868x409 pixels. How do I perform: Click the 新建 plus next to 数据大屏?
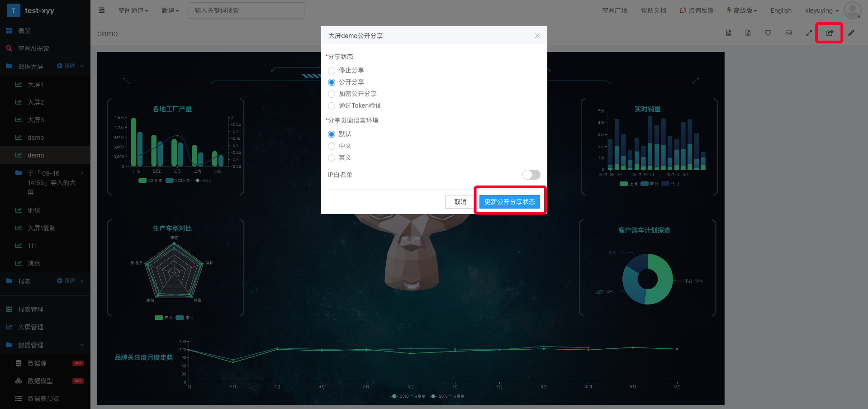click(x=66, y=66)
